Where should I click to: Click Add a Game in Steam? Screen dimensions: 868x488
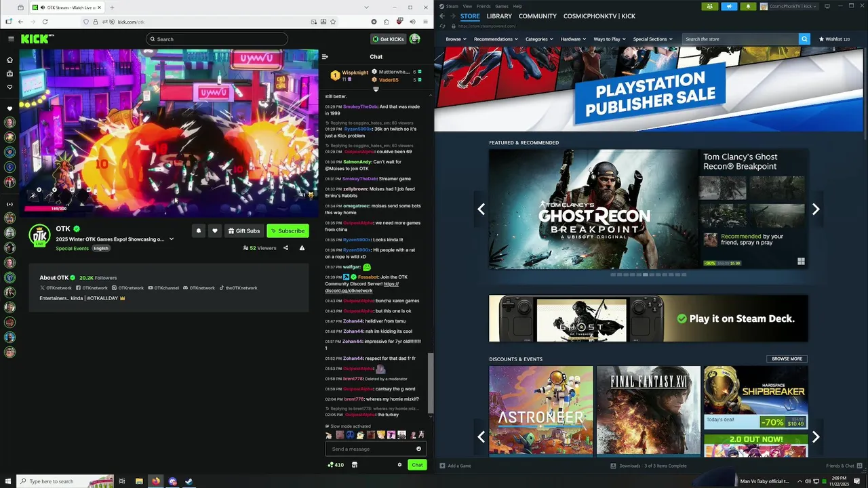455,466
